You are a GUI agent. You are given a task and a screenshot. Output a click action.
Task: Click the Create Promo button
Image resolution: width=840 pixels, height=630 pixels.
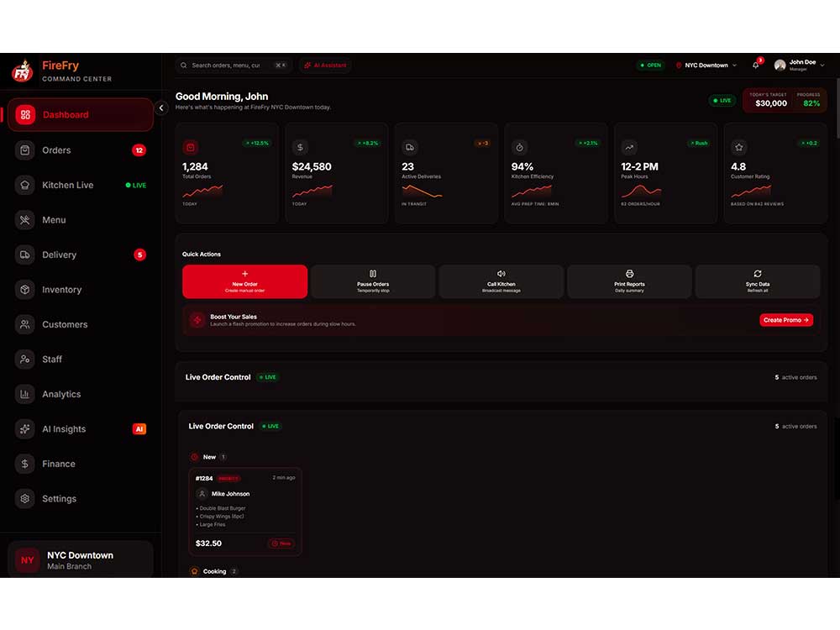coord(786,320)
